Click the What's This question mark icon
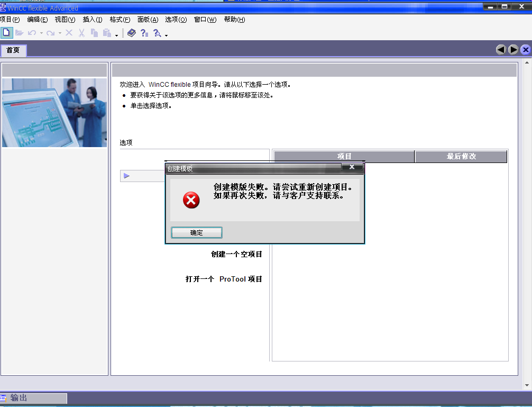The width and height of the screenshot is (532, 407). click(x=144, y=33)
